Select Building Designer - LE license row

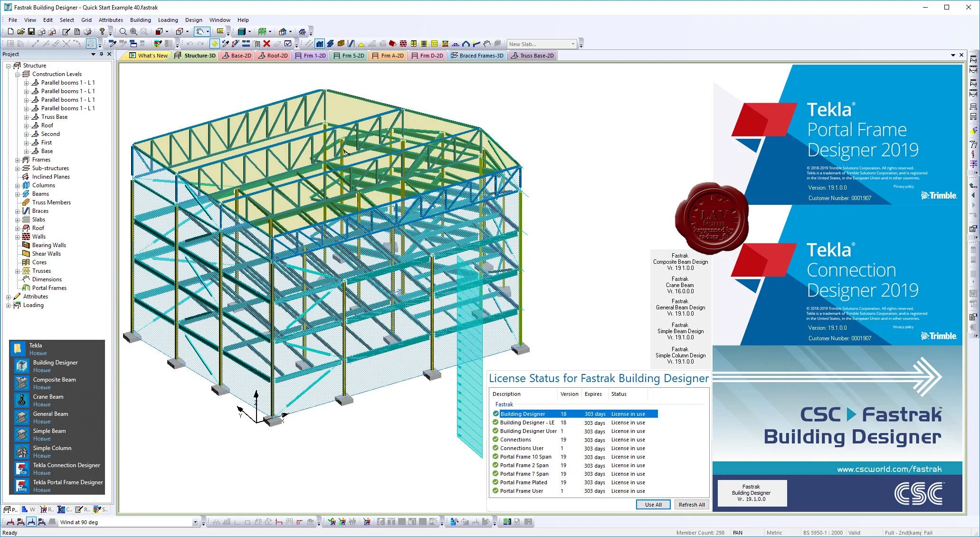(x=527, y=422)
